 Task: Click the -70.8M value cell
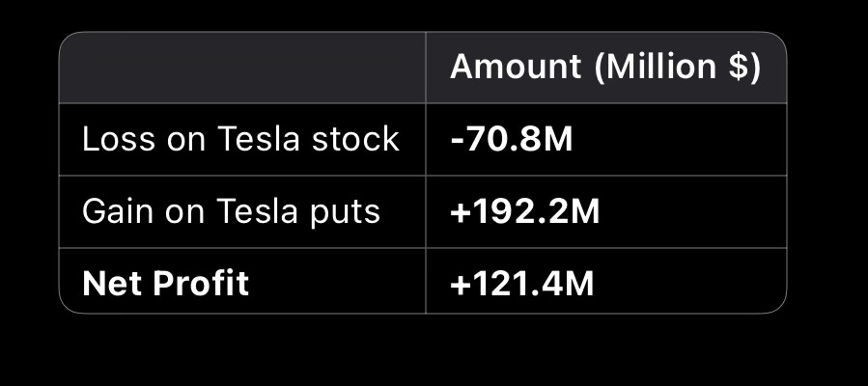point(605,139)
